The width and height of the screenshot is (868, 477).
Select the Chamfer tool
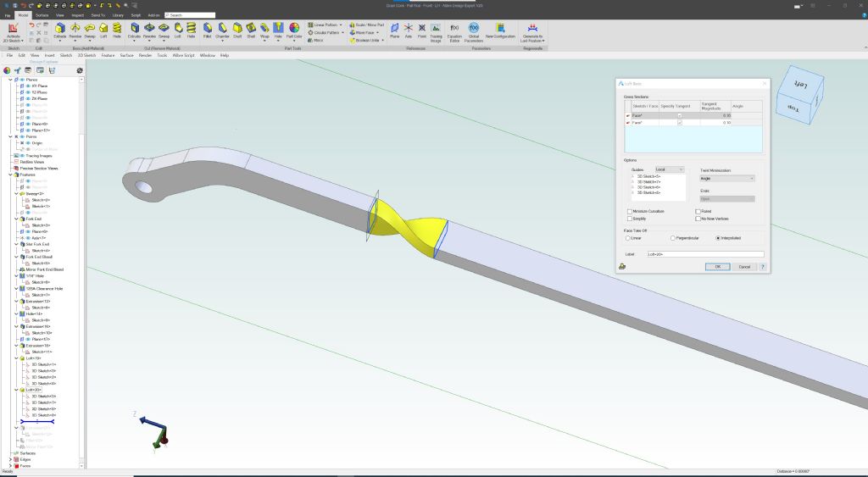[222, 31]
